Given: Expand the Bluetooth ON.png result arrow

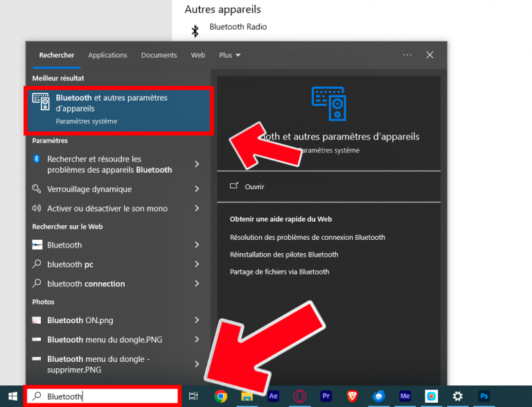Looking at the screenshot, I should click(x=197, y=320).
